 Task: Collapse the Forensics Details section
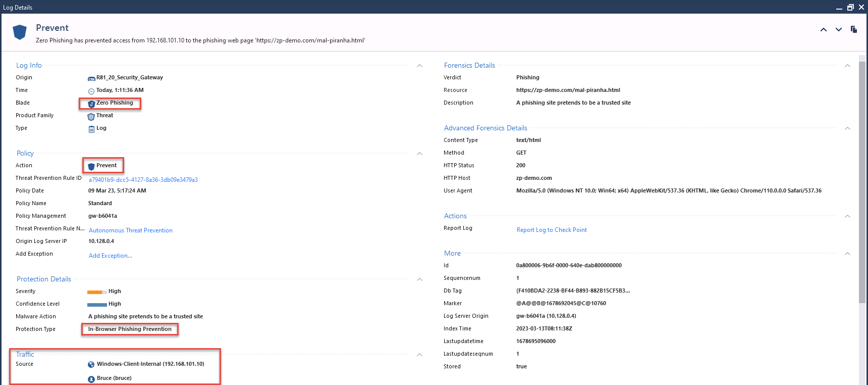(x=847, y=66)
